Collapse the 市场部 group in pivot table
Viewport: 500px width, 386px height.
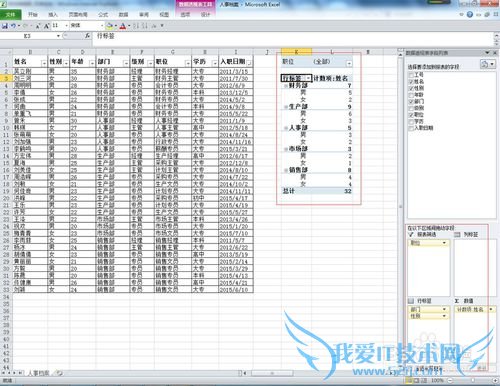(286, 149)
